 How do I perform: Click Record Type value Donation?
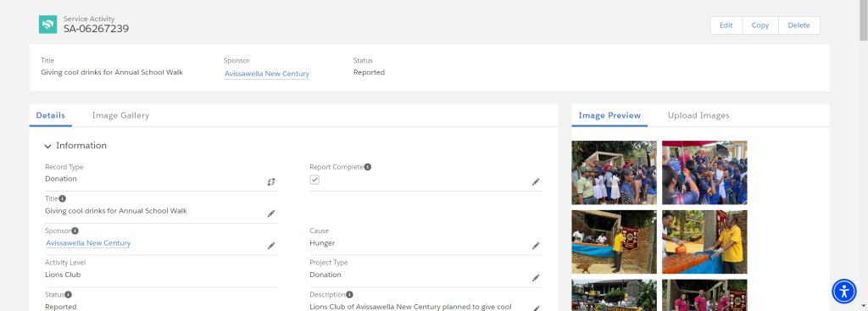point(61,179)
